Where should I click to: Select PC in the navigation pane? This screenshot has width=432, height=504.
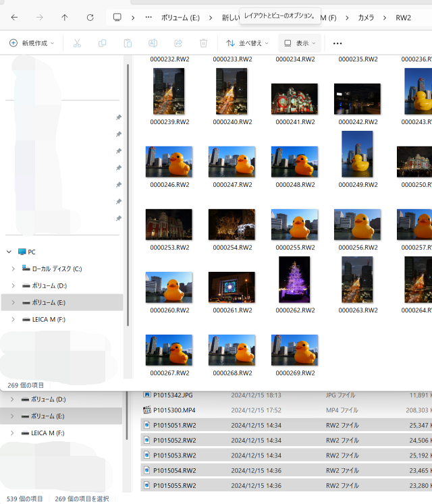point(27,252)
